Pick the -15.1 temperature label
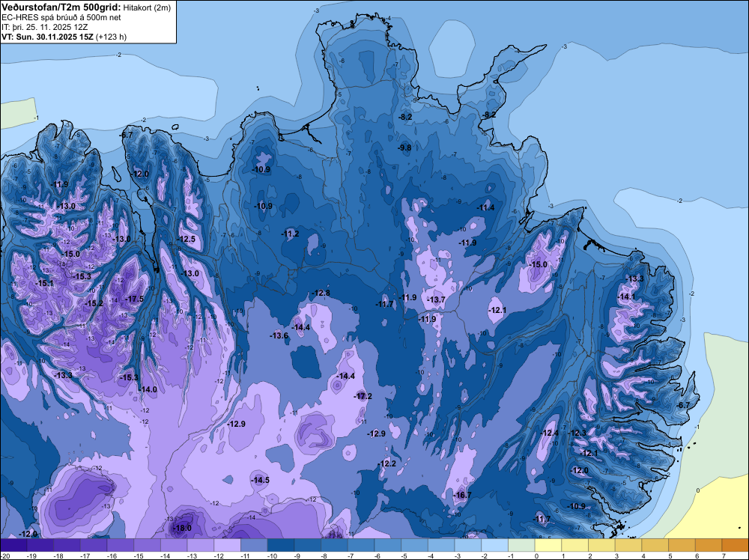 point(45,284)
